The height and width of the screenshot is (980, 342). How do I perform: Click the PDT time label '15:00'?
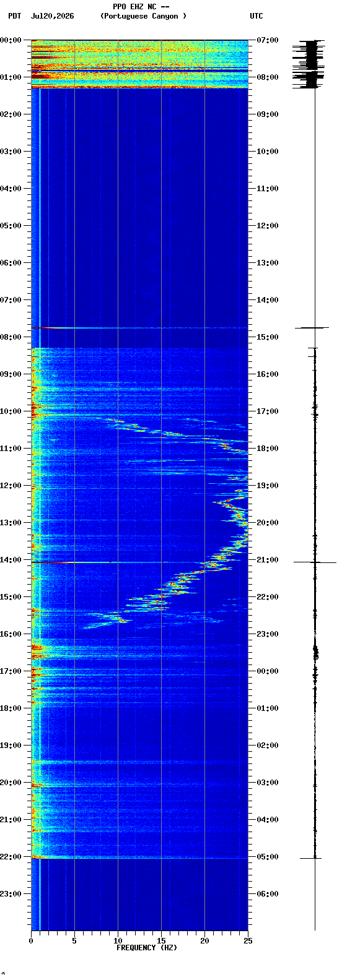pyautogui.click(x=11, y=596)
